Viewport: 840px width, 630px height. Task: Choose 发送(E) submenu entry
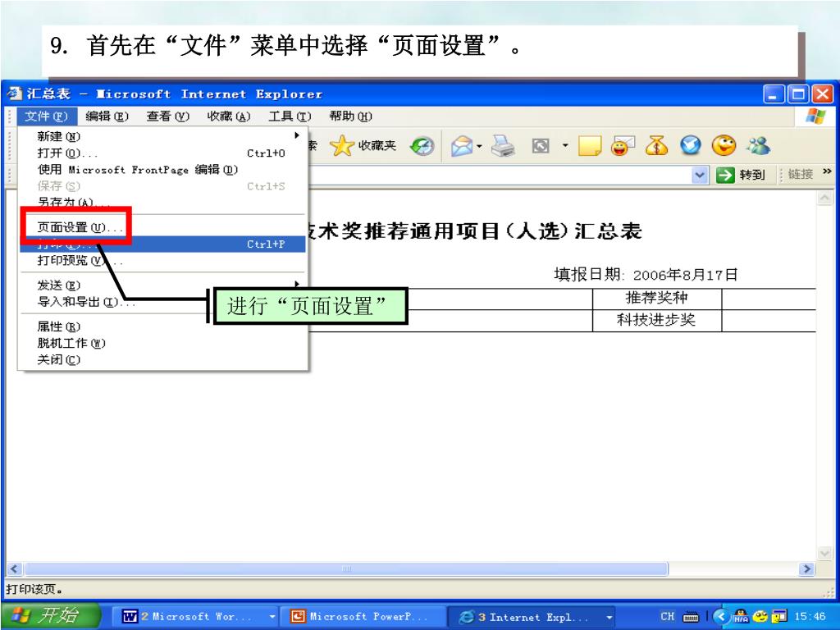tap(163, 285)
